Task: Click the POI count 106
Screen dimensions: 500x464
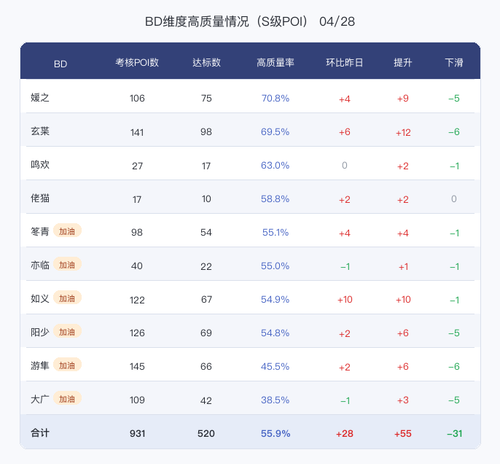Action: tap(137, 98)
